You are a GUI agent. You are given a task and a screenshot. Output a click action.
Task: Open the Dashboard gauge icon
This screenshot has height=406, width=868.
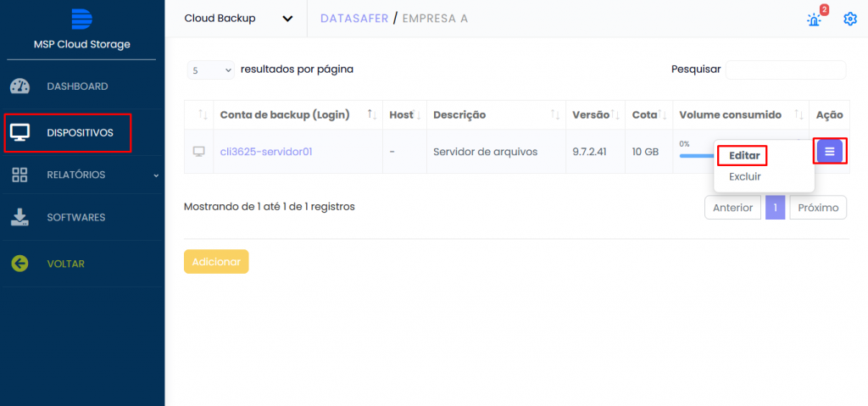[x=20, y=86]
